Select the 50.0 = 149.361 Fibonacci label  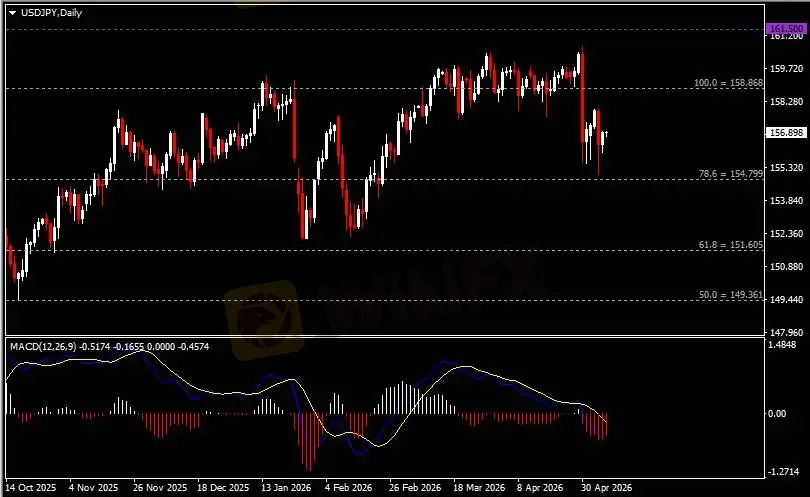(730, 295)
